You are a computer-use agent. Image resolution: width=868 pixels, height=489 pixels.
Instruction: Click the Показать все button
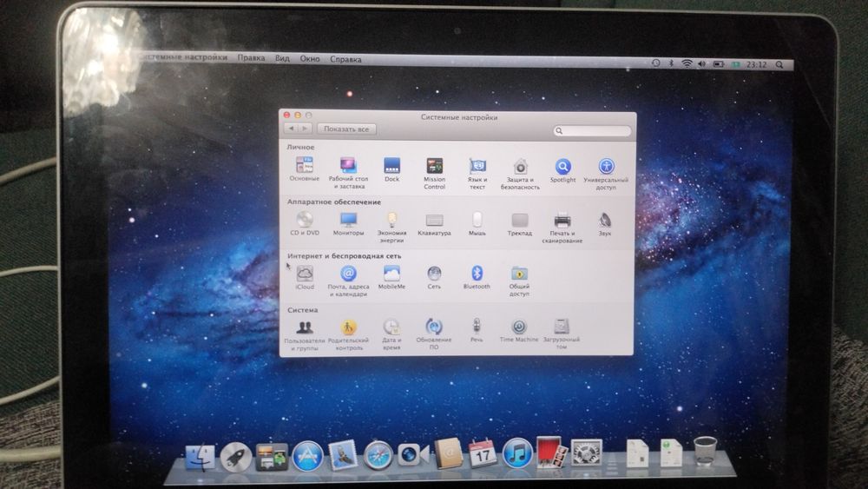(346, 129)
